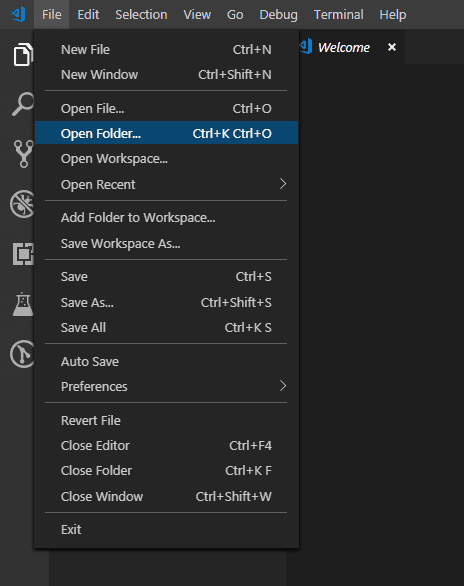The width and height of the screenshot is (464, 586).
Task: Select Open File... menu entry
Action: pos(166,108)
